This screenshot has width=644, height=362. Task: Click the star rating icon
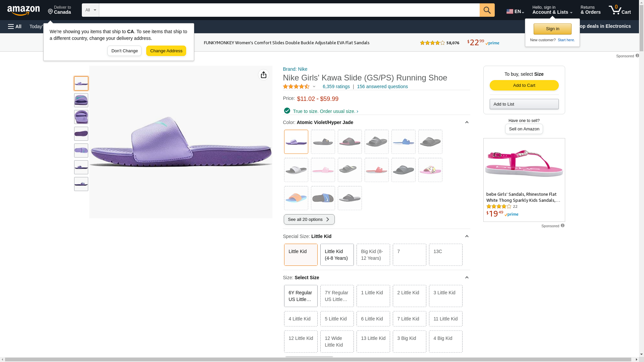pyautogui.click(x=296, y=86)
